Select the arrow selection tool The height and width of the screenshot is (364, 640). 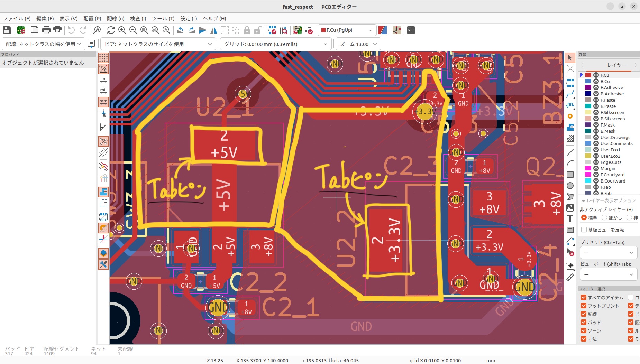click(570, 58)
